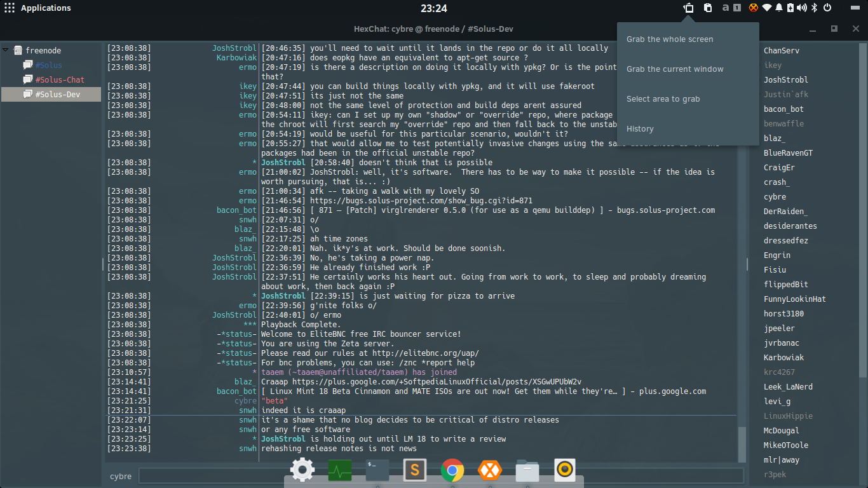Image resolution: width=868 pixels, height=488 pixels.
Task: Select MikeOToole in the user list
Action: pyautogui.click(x=786, y=445)
